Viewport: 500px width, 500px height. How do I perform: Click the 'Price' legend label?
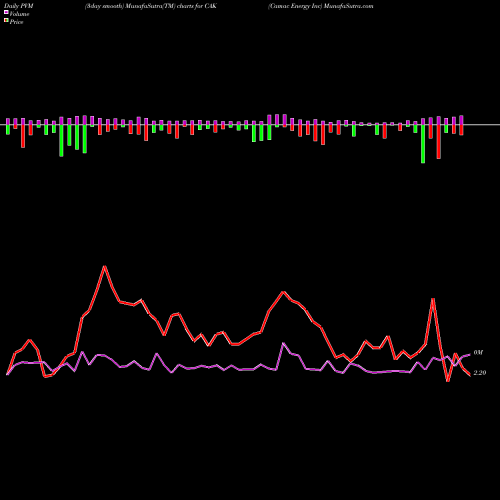[16, 22]
